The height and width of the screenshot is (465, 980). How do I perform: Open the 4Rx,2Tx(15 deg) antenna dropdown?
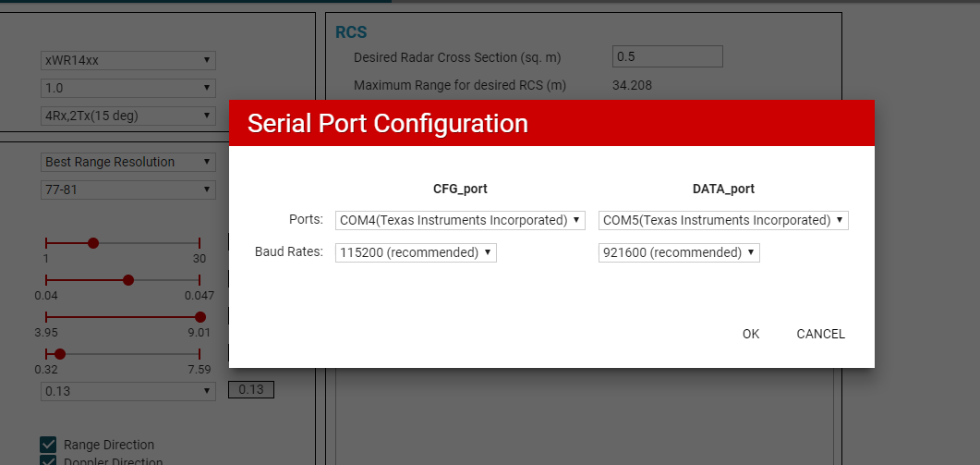coord(128,116)
